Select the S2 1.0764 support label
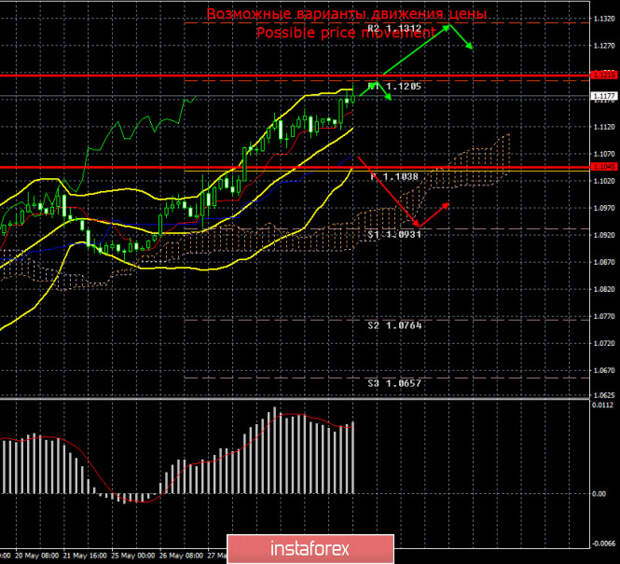The width and height of the screenshot is (620, 564). point(394,325)
